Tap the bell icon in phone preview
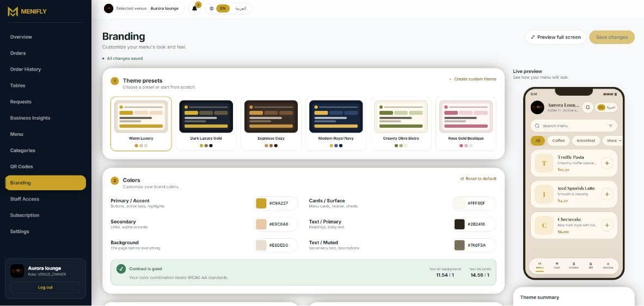Screen dimensions: 644x306 [588, 107]
